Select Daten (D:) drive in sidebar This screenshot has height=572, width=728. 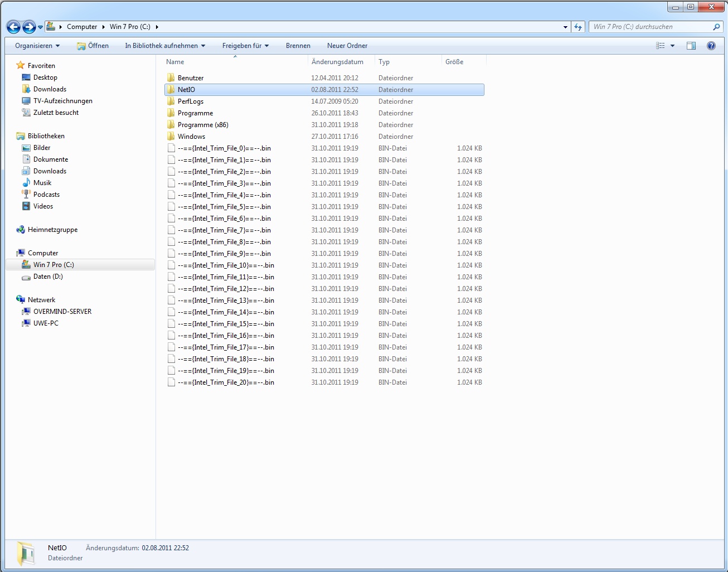[48, 277]
